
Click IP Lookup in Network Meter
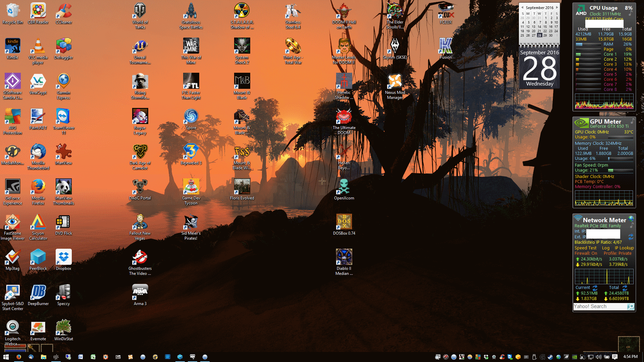[624, 248]
